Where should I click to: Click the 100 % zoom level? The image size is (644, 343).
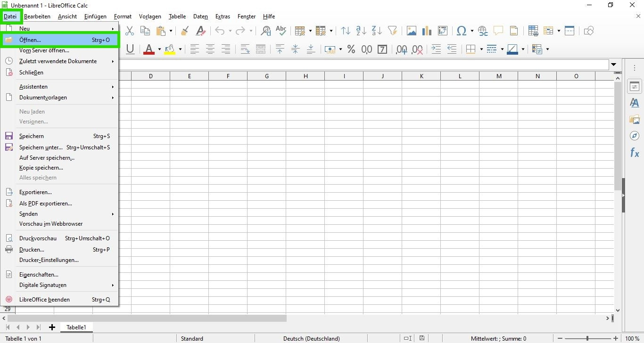(633, 338)
